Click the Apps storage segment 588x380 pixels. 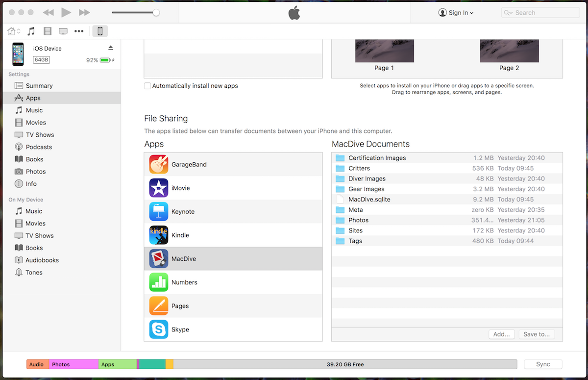coord(118,364)
